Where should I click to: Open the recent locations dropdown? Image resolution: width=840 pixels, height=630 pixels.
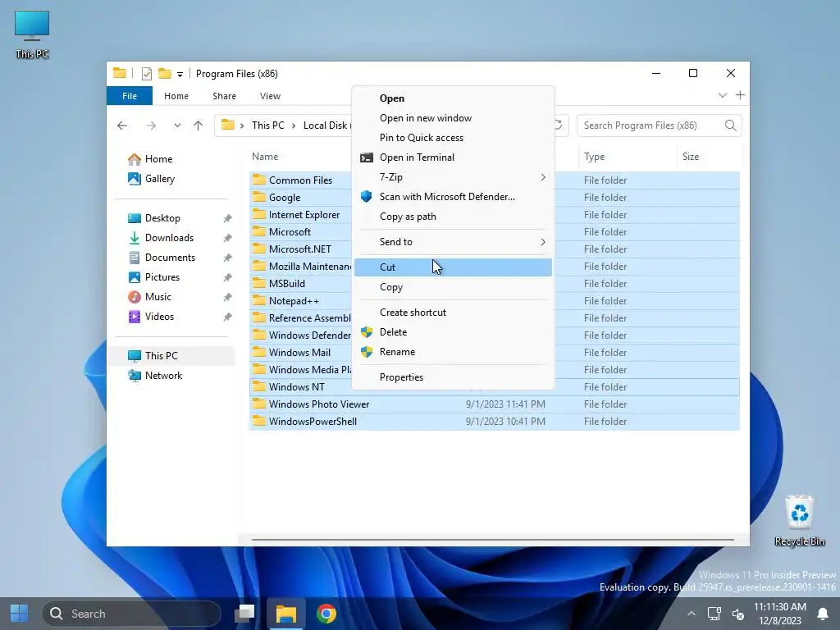point(177,126)
